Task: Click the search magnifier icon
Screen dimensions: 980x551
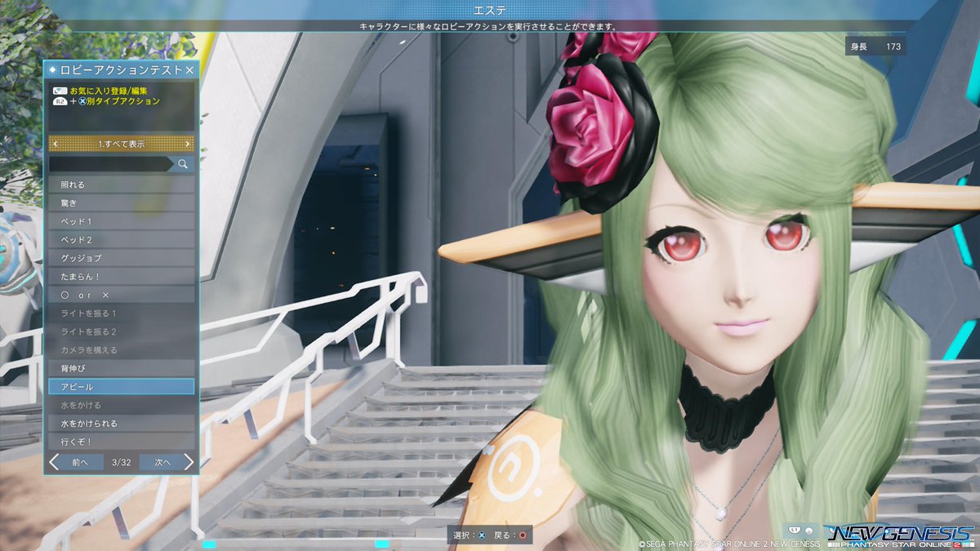Action: click(183, 164)
